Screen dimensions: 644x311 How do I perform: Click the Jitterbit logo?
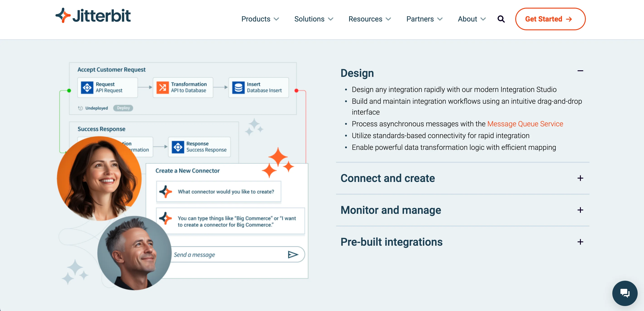click(x=93, y=15)
